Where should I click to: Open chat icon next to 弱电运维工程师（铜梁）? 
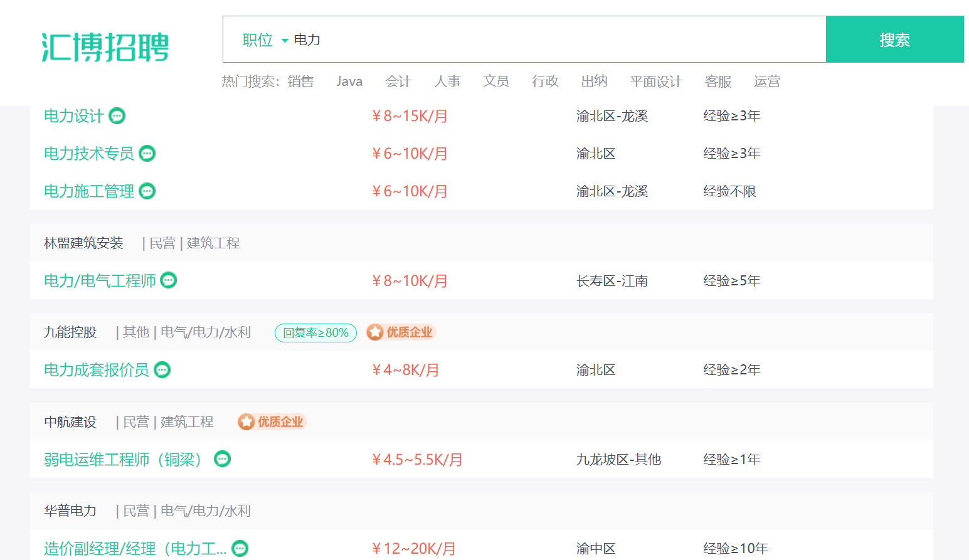click(x=223, y=459)
